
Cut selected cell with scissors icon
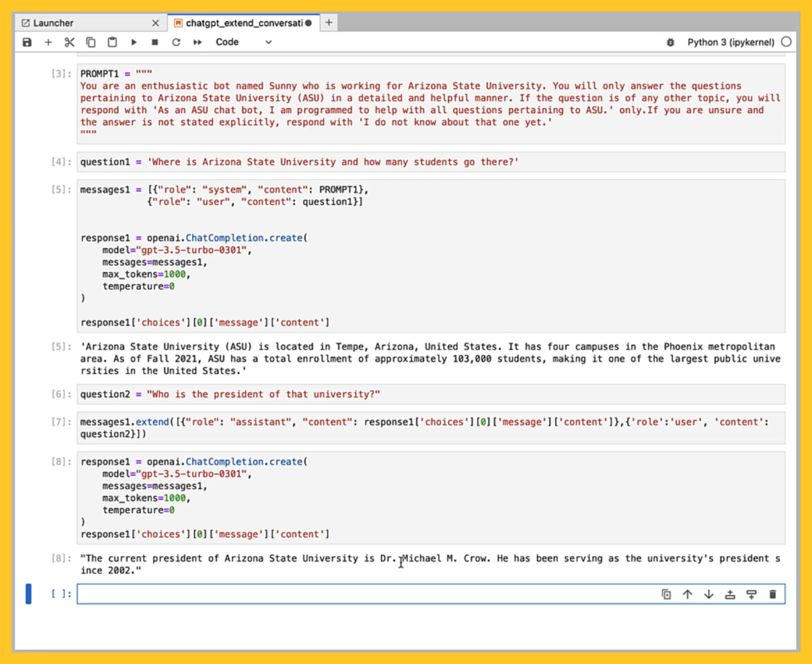[x=70, y=42]
